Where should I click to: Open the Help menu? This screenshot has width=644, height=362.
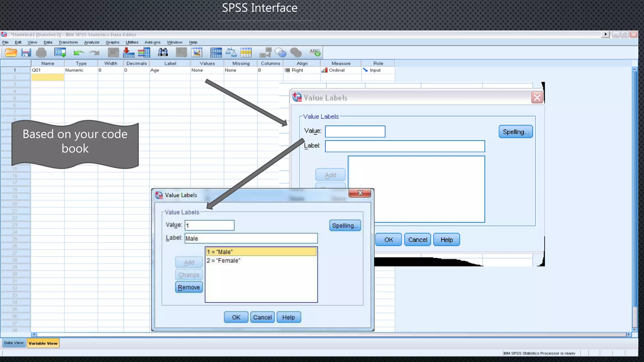coord(193,42)
